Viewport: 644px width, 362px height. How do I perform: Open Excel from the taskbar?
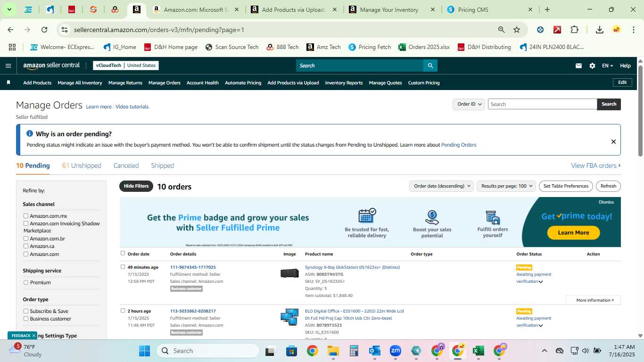[x=478, y=351]
